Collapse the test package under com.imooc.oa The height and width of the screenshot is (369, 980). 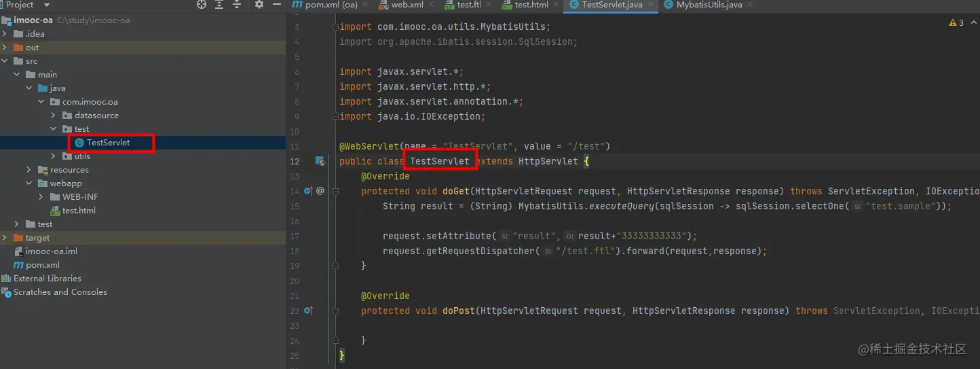point(54,129)
